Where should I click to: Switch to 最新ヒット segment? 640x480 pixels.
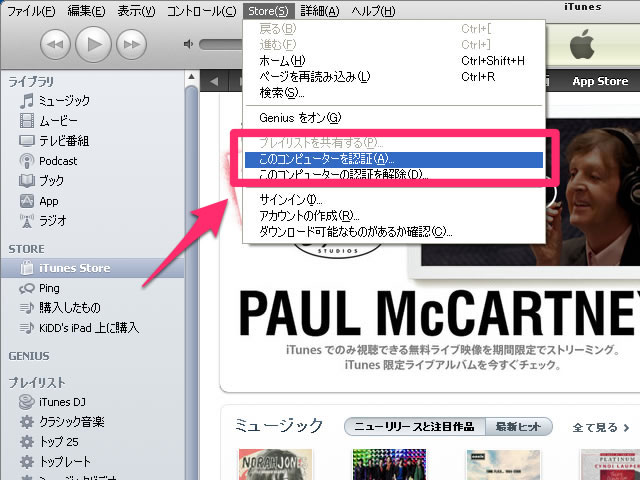518,427
